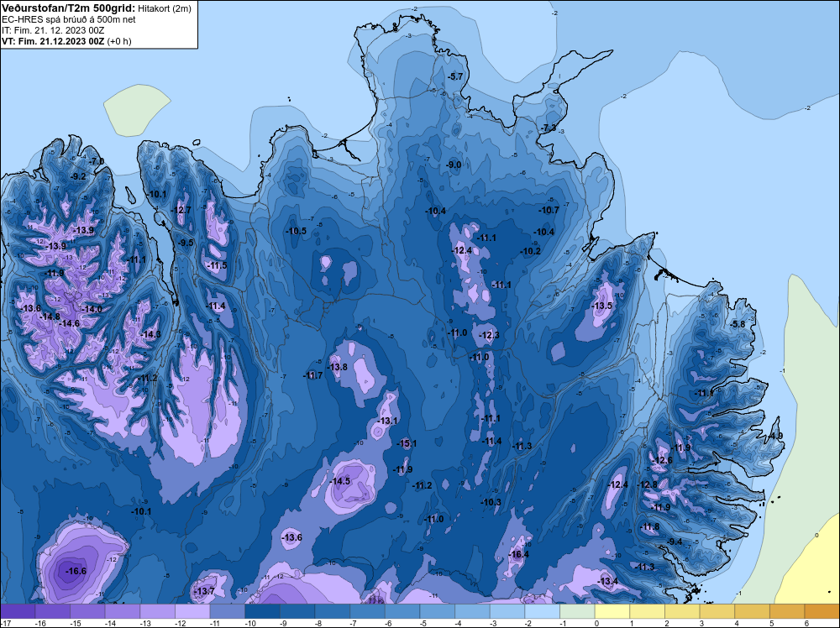
Task: Click the -10.5 temperature value
Action: pos(297,231)
